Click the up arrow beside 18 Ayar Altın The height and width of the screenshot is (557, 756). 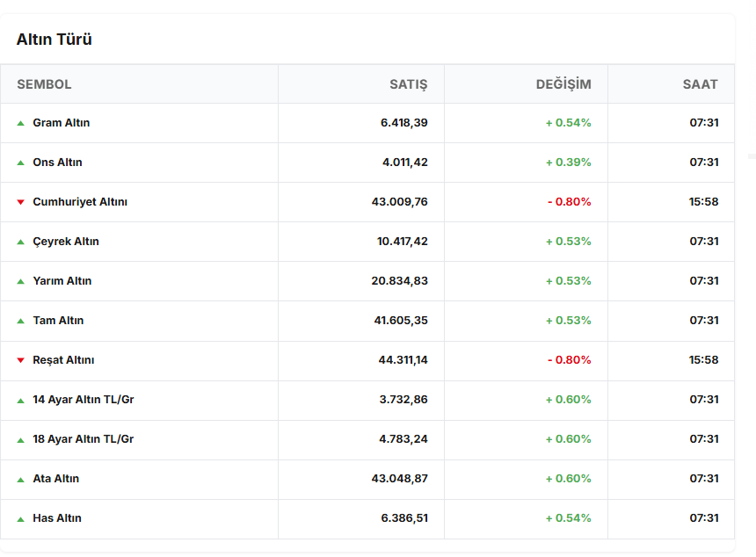tap(21, 440)
